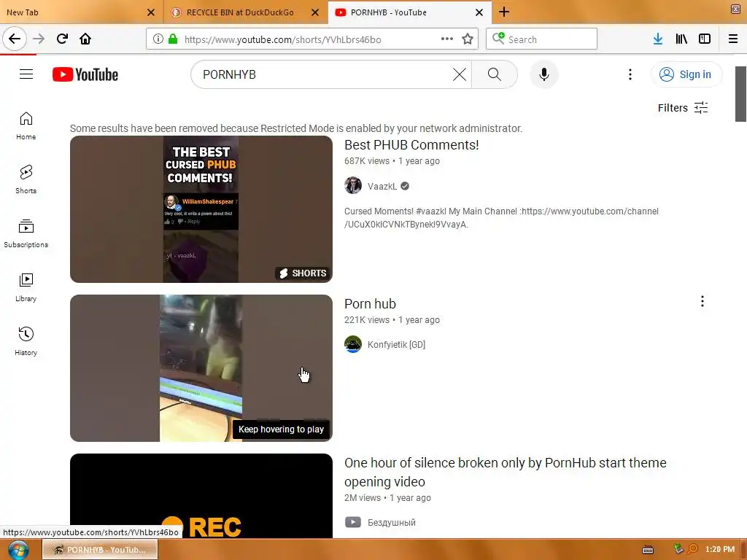Open action menu for Porn hub result
This screenshot has height=560, width=747.
pos(703,301)
